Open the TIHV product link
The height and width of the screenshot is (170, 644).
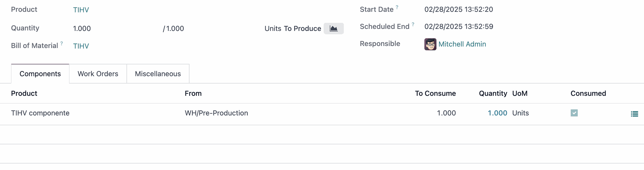point(81,10)
